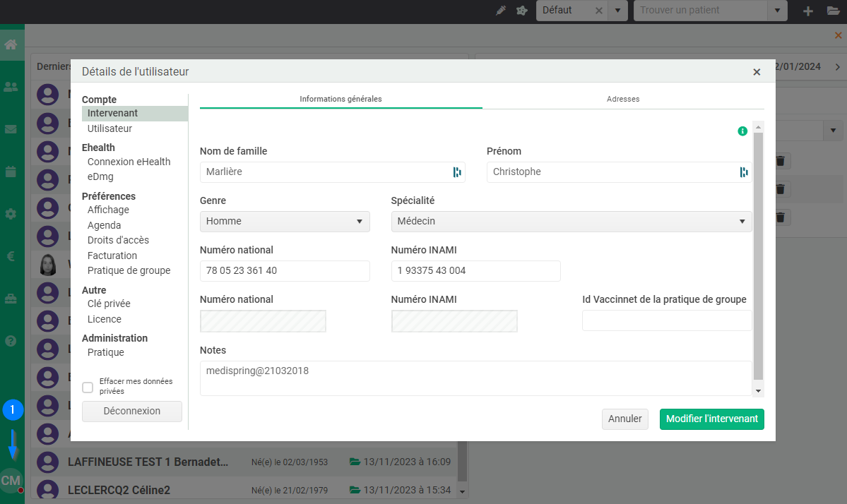
Task: Open the settings gear icon in sidebar
Action: tap(11, 214)
